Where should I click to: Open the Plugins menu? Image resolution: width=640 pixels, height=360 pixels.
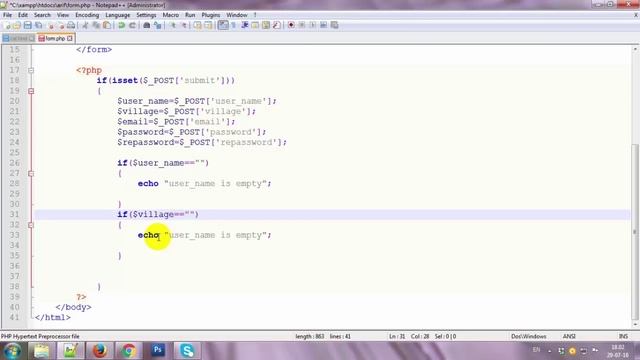coord(211,15)
